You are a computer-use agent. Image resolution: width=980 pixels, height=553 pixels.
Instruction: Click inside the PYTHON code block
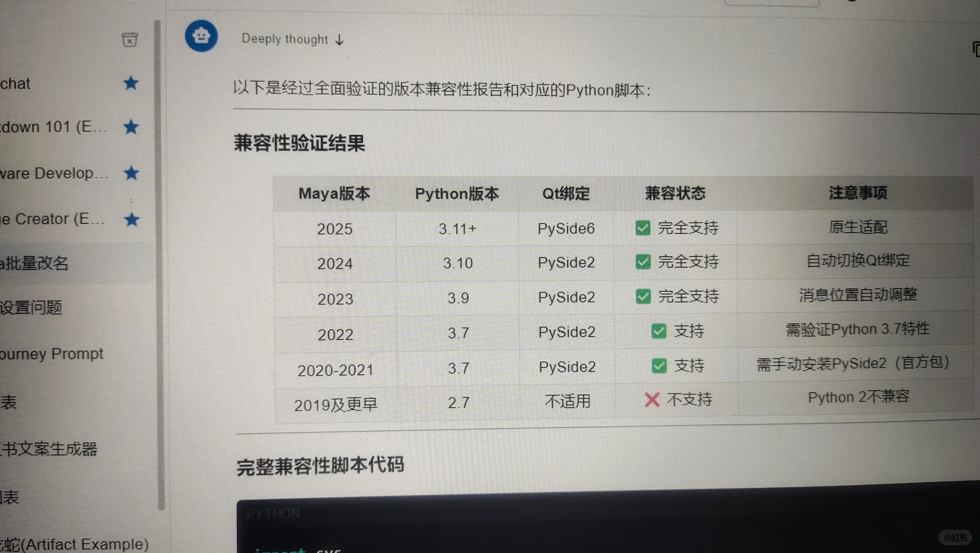[512, 527]
